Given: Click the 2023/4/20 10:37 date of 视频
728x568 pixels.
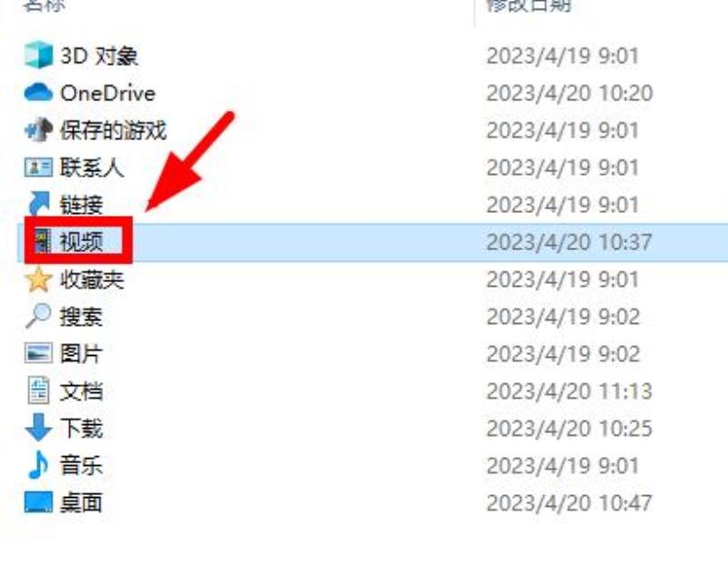Looking at the screenshot, I should (x=570, y=242).
